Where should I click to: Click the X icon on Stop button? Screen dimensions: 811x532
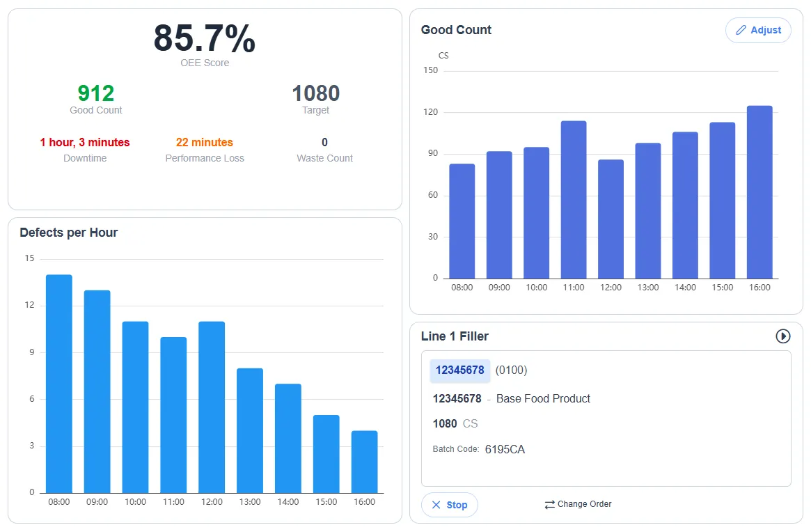click(x=436, y=505)
